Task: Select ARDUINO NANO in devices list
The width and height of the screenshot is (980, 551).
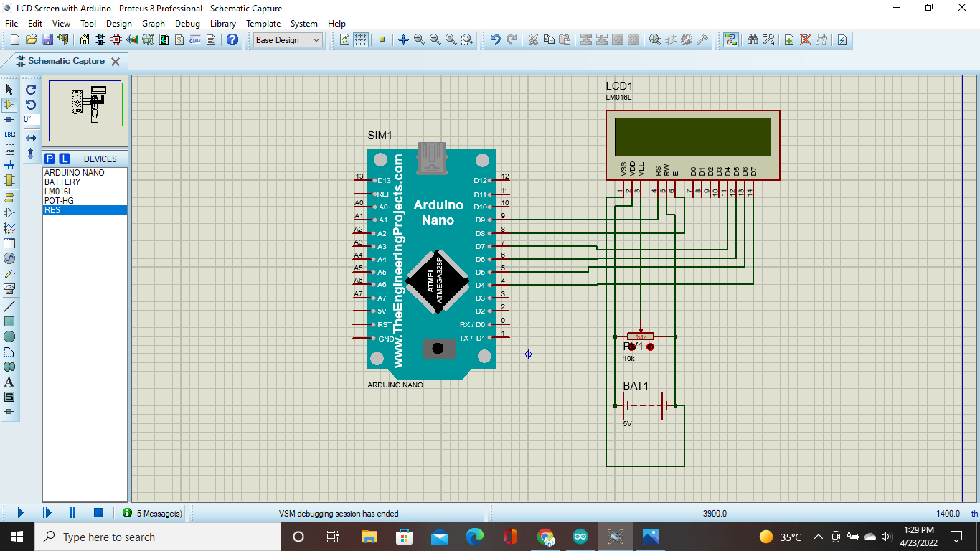Action: pos(85,173)
